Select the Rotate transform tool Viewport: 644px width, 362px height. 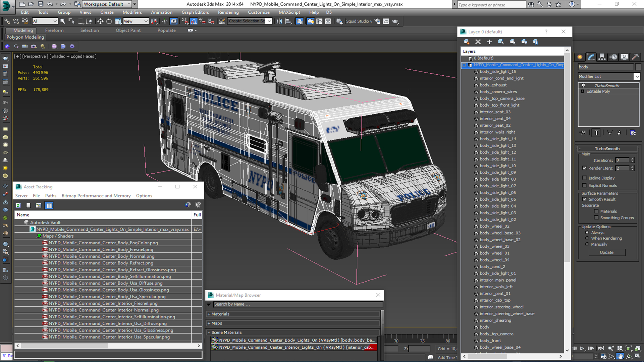pyautogui.click(x=109, y=21)
